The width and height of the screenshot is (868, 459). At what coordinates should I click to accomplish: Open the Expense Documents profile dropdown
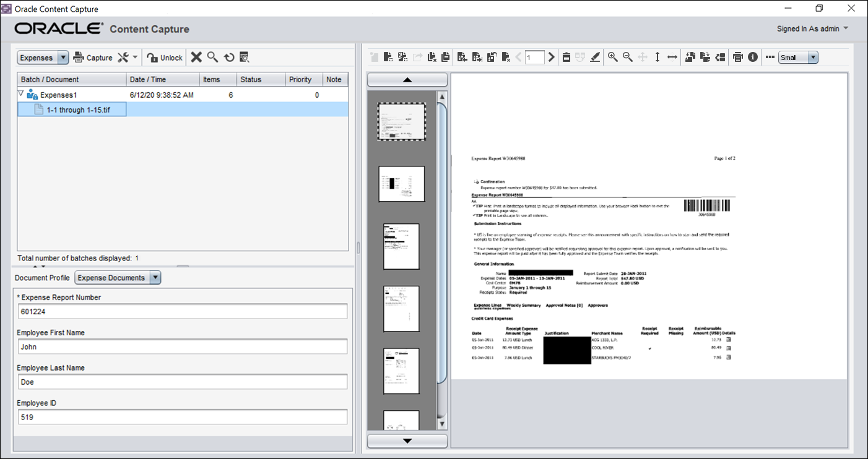point(155,277)
